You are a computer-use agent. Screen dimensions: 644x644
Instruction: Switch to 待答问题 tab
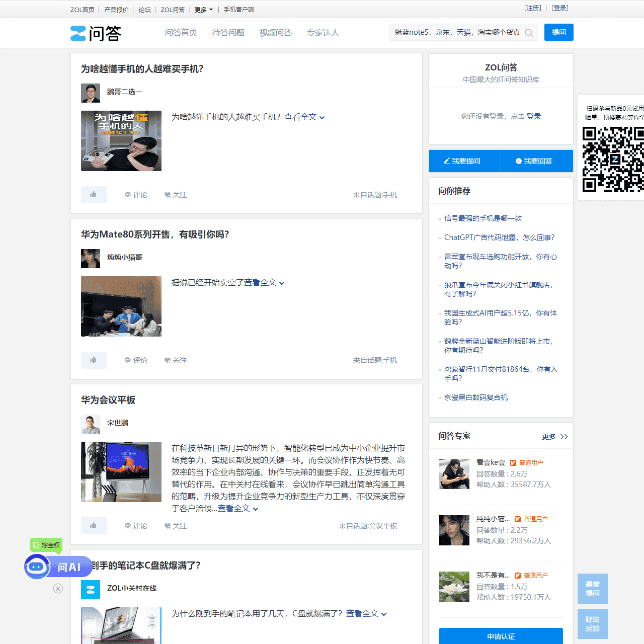point(228,33)
